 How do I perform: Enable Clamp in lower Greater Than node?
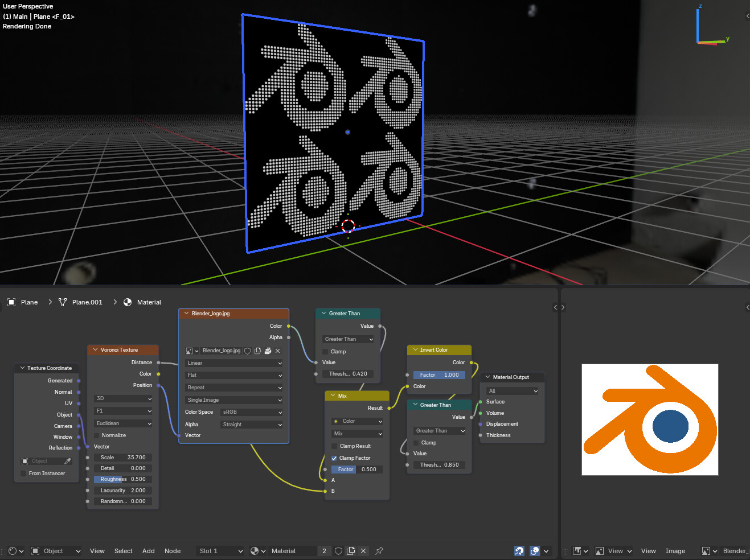[x=416, y=443]
